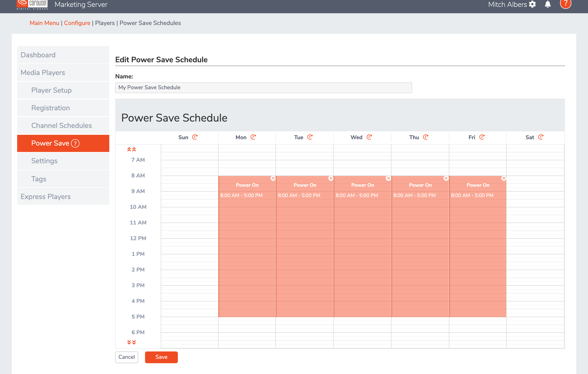Screen dimensions: 588x374
Task: Open Express Players section
Action: pyautogui.click(x=46, y=197)
